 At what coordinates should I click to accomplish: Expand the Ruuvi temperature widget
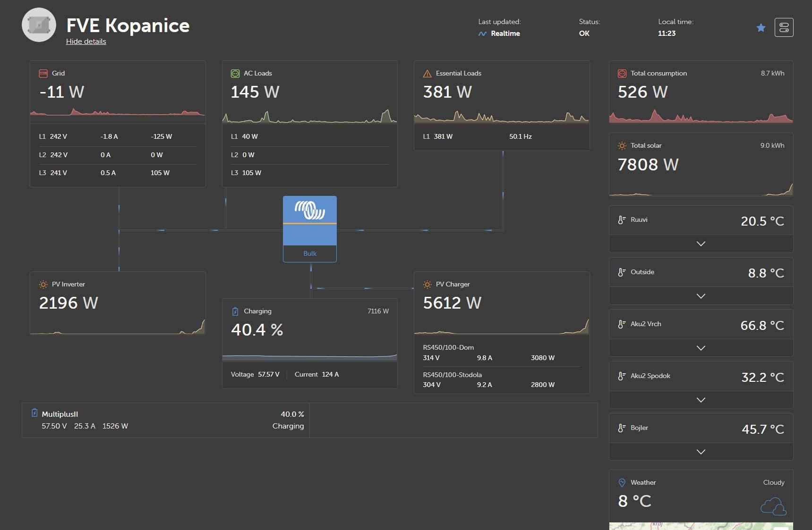tap(701, 244)
